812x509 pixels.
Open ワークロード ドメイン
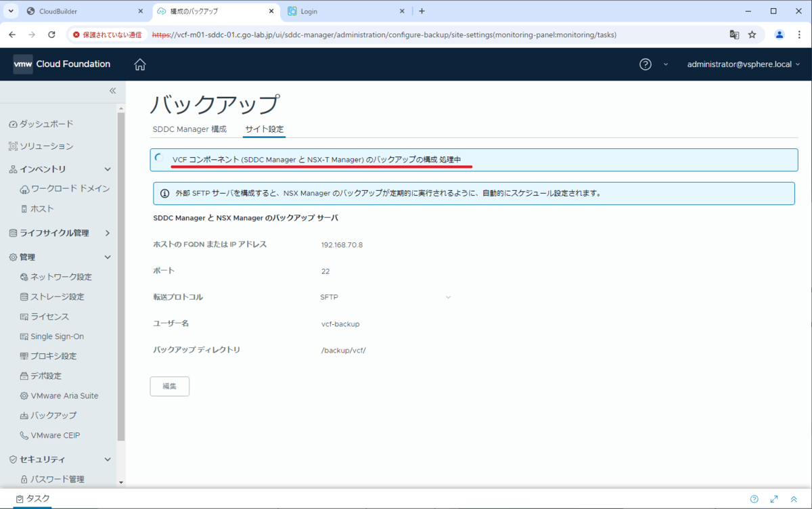tap(65, 189)
